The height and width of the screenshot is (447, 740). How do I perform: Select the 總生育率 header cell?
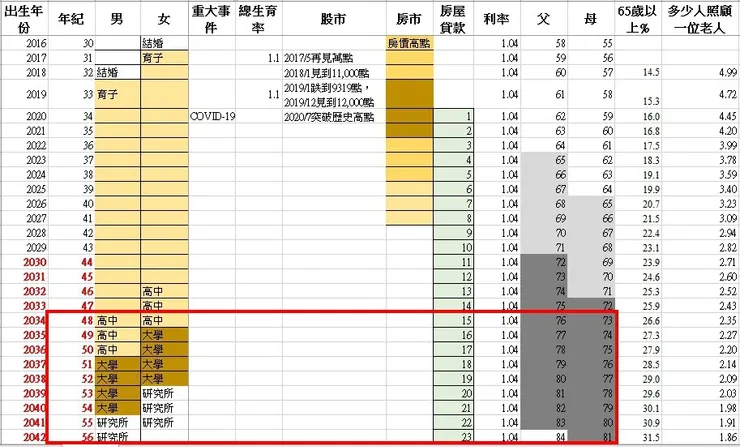coord(259,19)
